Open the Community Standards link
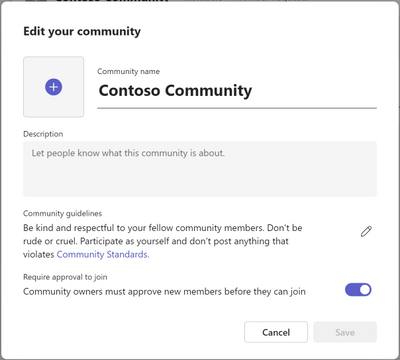This screenshot has width=400, height=360. pos(103,254)
